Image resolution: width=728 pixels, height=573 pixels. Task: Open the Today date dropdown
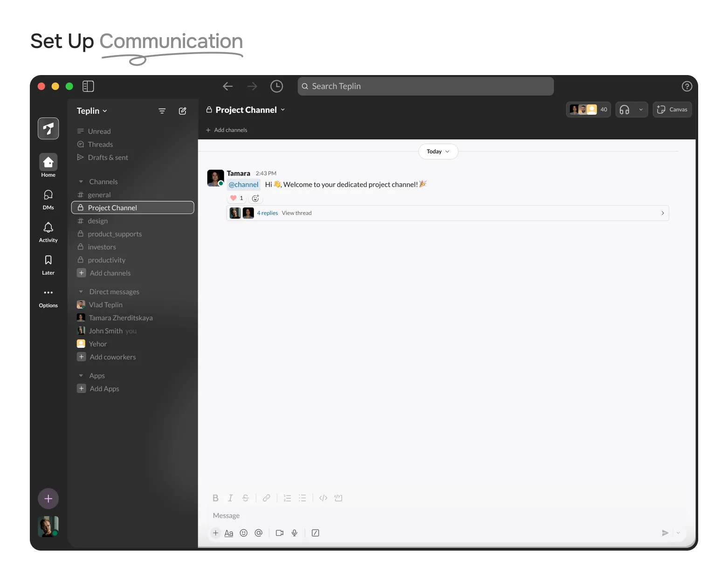point(438,152)
